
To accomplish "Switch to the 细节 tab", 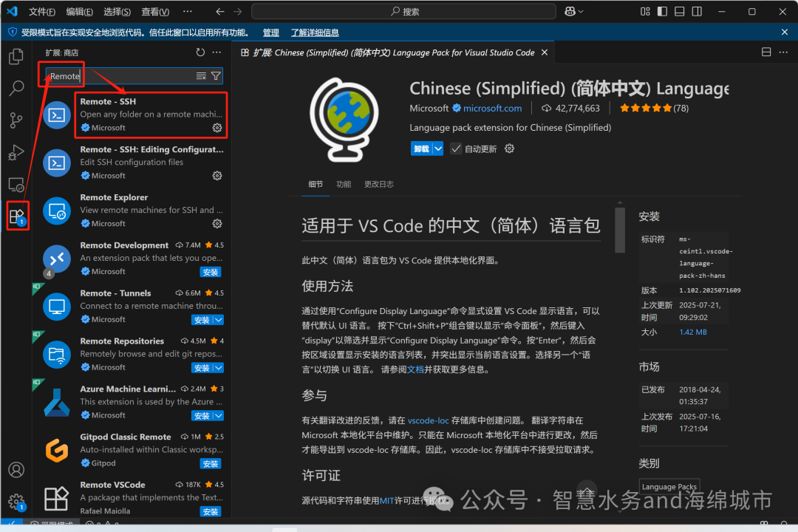I will pos(316,184).
